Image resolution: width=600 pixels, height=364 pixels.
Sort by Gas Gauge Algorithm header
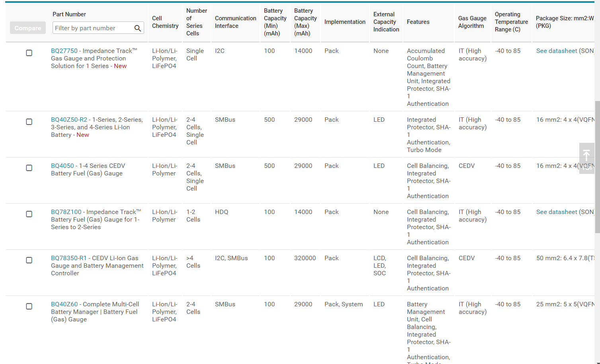[x=472, y=22]
